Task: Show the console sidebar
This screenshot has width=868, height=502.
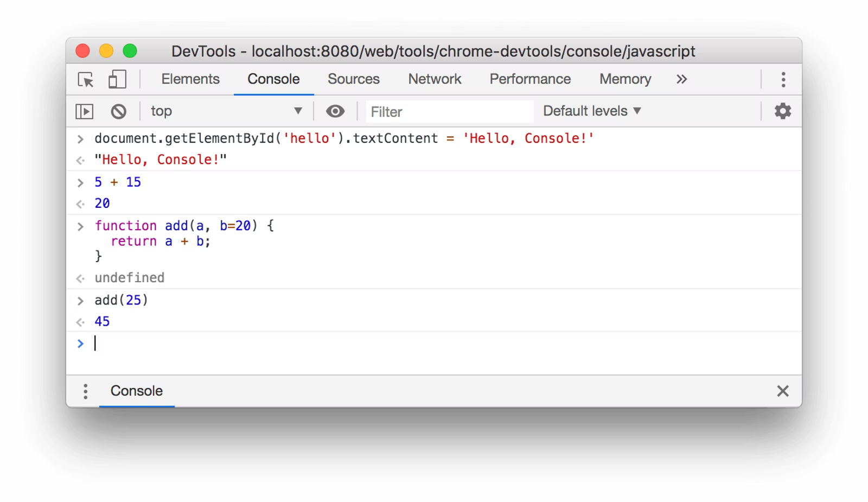Action: point(85,111)
